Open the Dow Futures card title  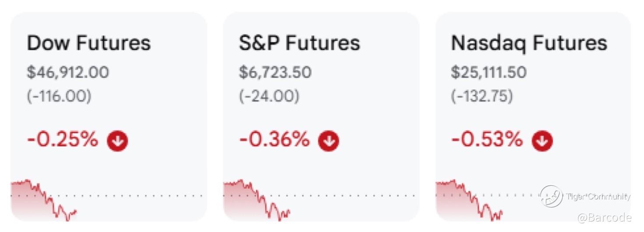point(89,43)
